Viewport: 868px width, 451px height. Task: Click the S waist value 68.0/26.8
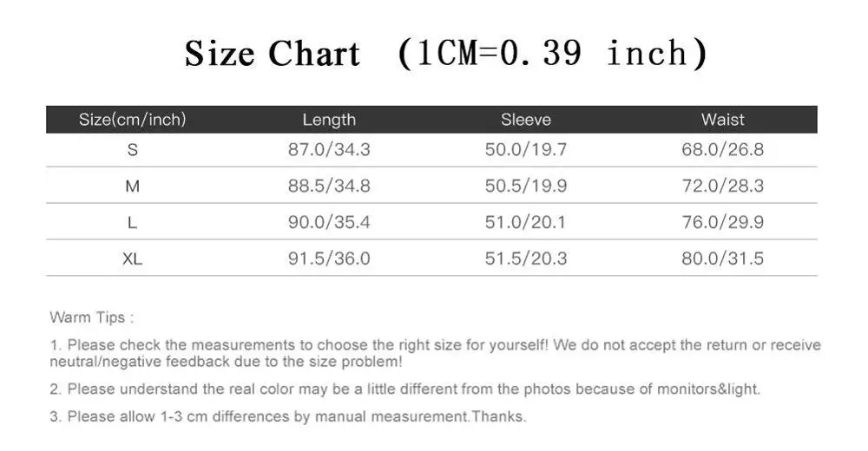coord(722,149)
